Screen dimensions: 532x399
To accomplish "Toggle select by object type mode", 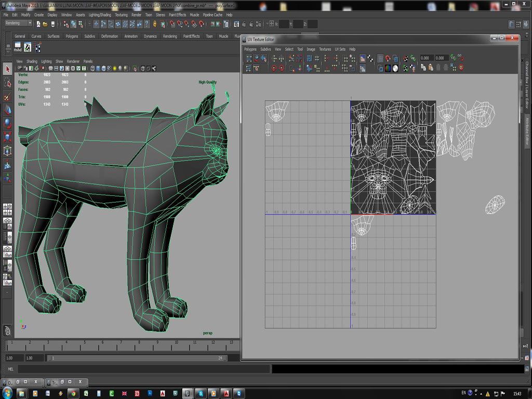I will [73, 24].
